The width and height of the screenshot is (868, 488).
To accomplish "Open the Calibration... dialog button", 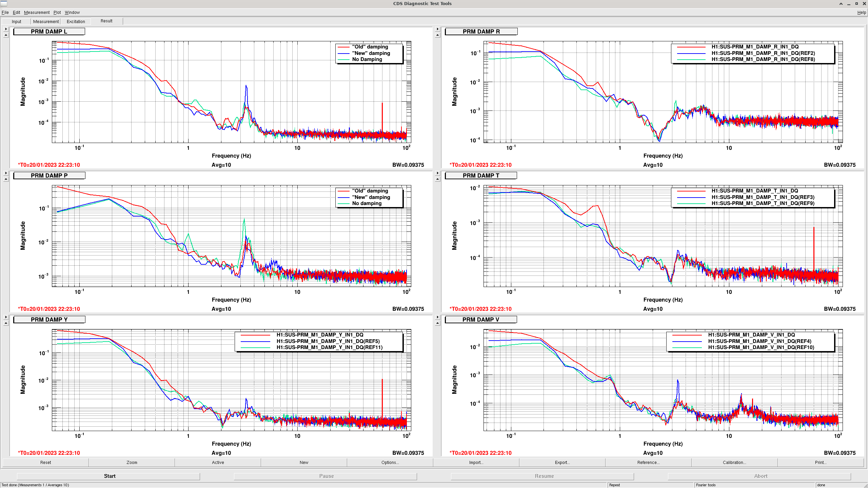I will point(734,463).
